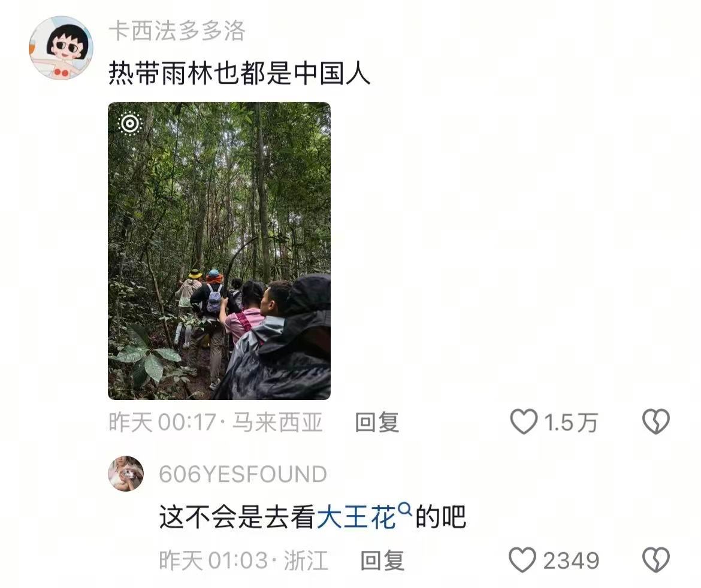Dislike the rainforest comment with broken heart
Viewport: 701px width, 588px height.
tap(656, 422)
